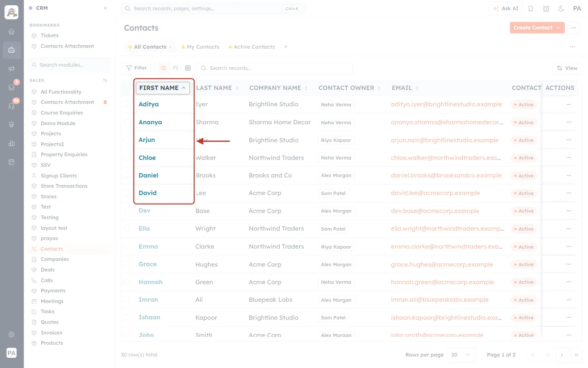Open Companies module in sidebar
The image size is (588, 368).
pos(55,259)
